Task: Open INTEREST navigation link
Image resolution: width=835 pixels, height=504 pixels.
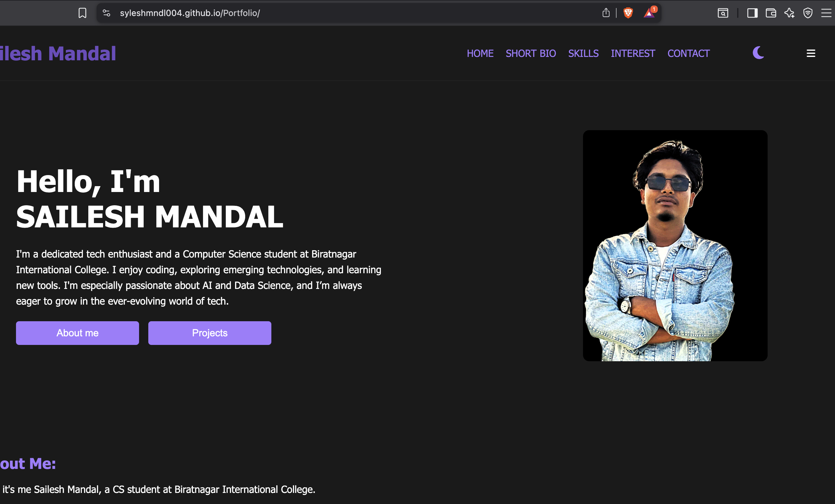Action: coord(633,54)
